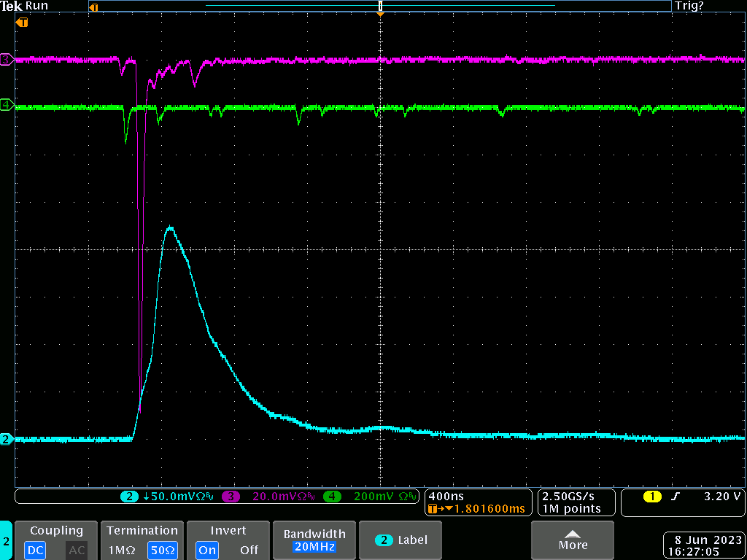Turn Invert On

[207, 551]
